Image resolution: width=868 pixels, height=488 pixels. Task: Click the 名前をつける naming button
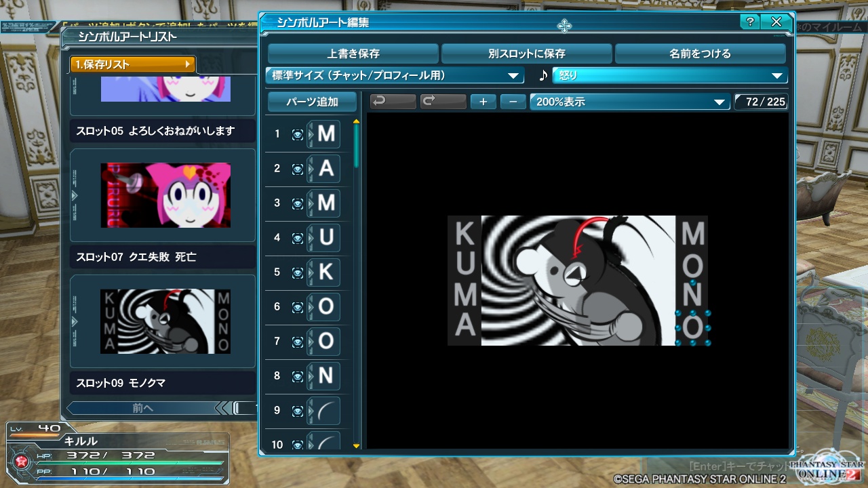point(701,54)
